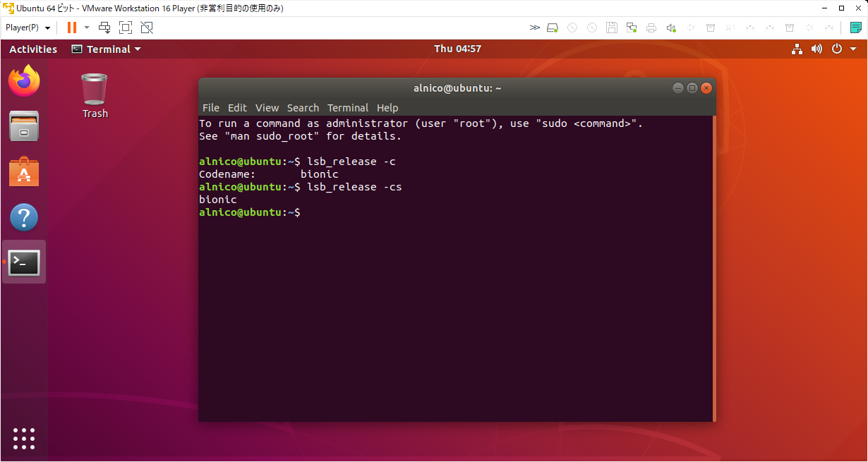Screen dimensions: 868x462
Task: Click the VMware window title text
Action: pos(150,8)
